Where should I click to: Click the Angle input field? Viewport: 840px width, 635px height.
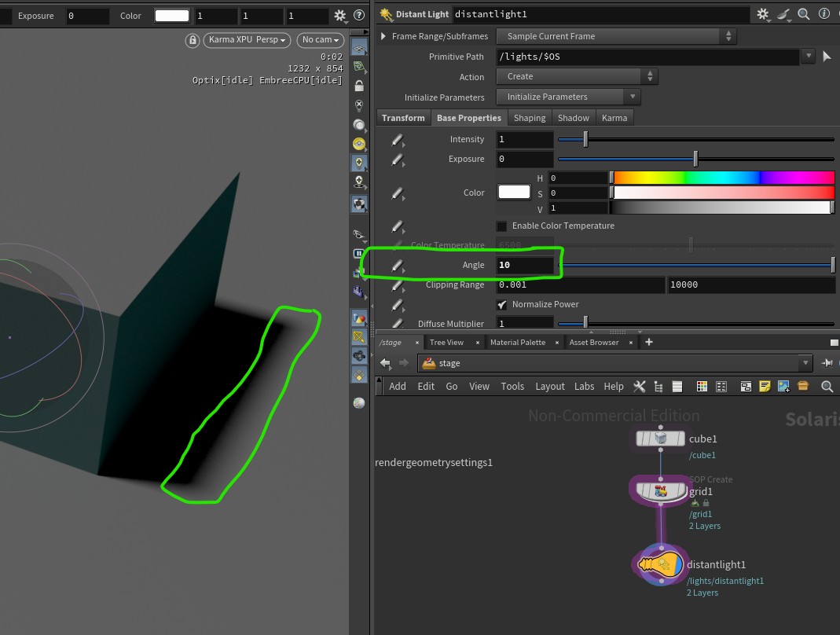point(524,266)
